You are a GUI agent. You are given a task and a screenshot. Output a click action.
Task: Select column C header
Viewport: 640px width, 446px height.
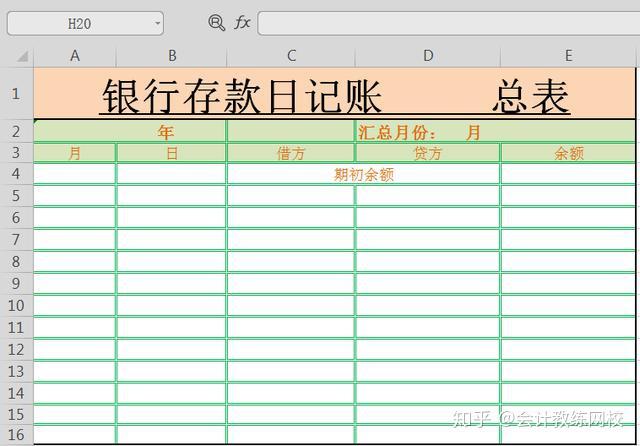[x=291, y=56]
